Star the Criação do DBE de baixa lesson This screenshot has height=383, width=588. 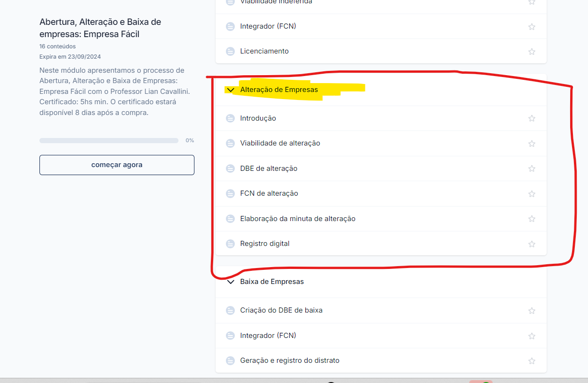(x=532, y=311)
